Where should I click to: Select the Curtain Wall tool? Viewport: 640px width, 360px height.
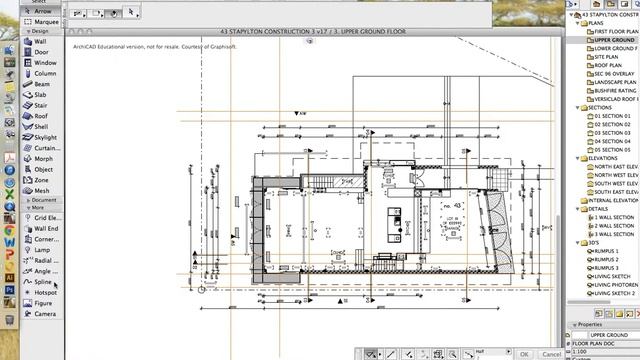coord(42,148)
